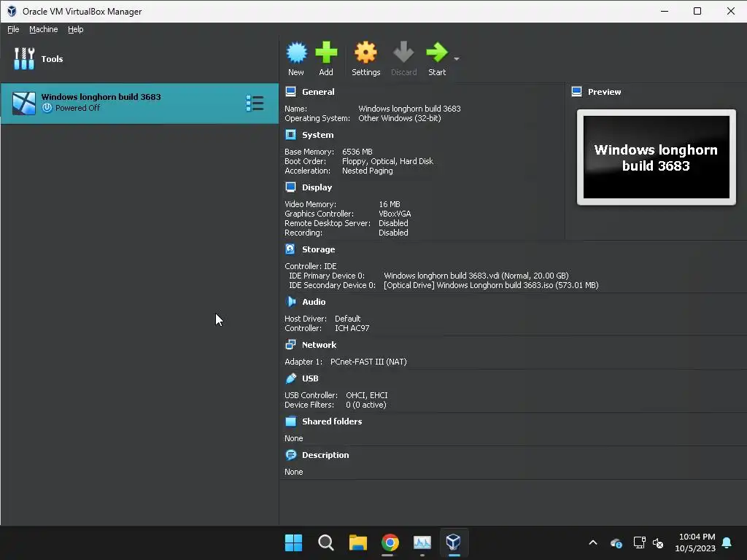Click the Shared folders section header

[x=332, y=421]
